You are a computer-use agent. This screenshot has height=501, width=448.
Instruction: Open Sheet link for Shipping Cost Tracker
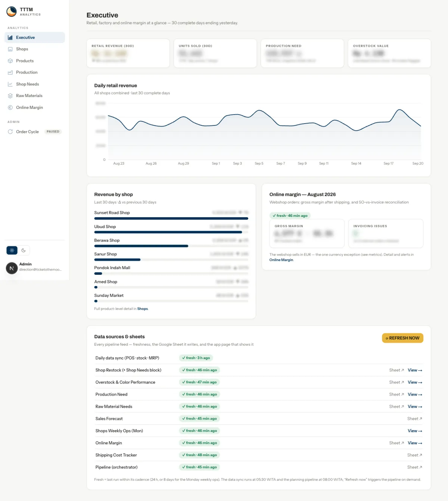pos(415,455)
